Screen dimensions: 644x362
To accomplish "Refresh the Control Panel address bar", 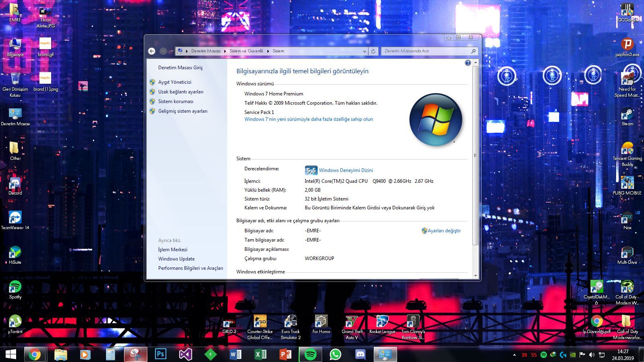I will pyautogui.click(x=373, y=51).
